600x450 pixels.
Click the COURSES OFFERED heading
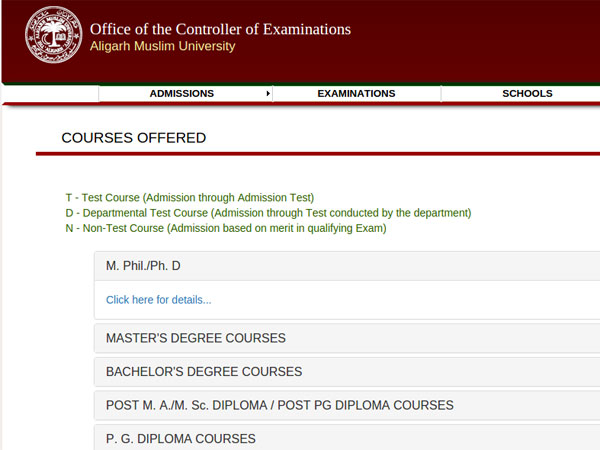click(x=134, y=138)
